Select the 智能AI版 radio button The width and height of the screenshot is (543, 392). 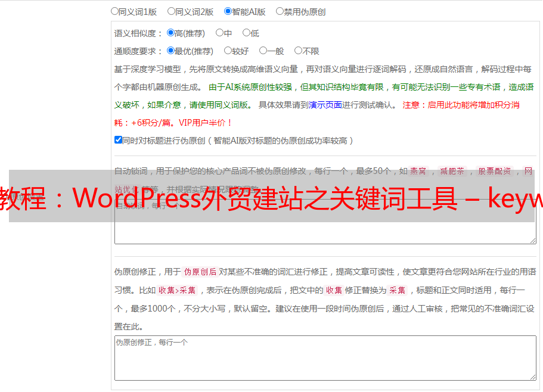point(228,11)
